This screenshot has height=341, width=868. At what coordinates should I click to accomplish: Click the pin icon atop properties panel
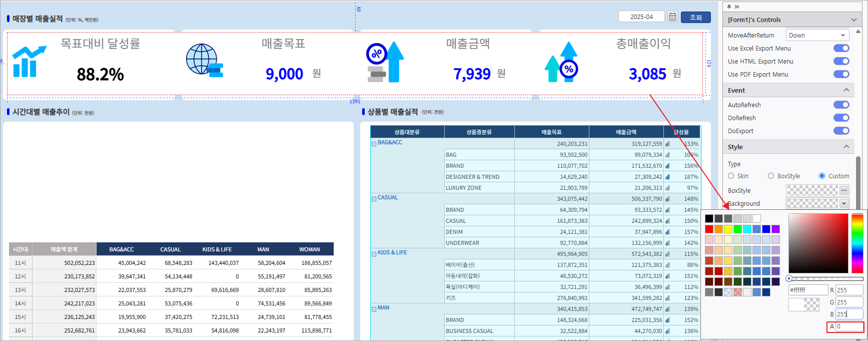[729, 7]
